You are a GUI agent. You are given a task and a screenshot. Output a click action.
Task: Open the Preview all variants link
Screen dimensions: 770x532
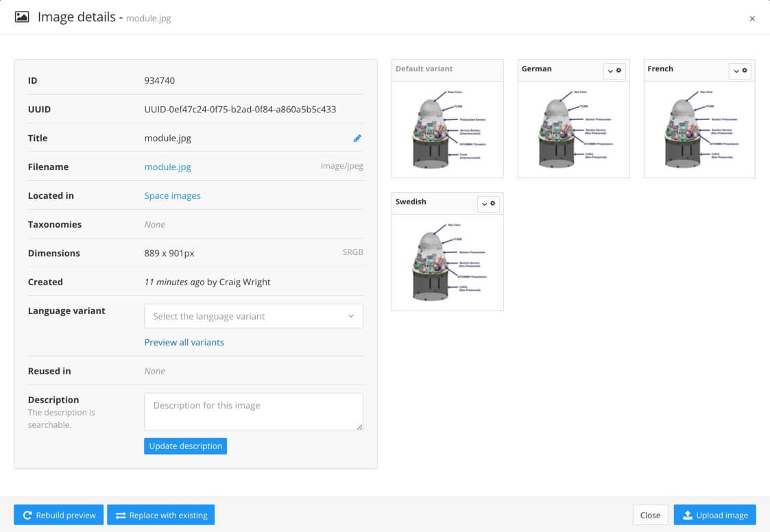click(x=184, y=342)
